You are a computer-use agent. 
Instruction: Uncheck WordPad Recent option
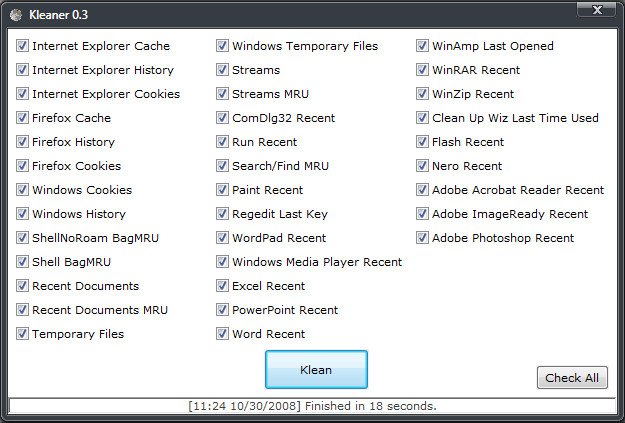pyautogui.click(x=222, y=238)
